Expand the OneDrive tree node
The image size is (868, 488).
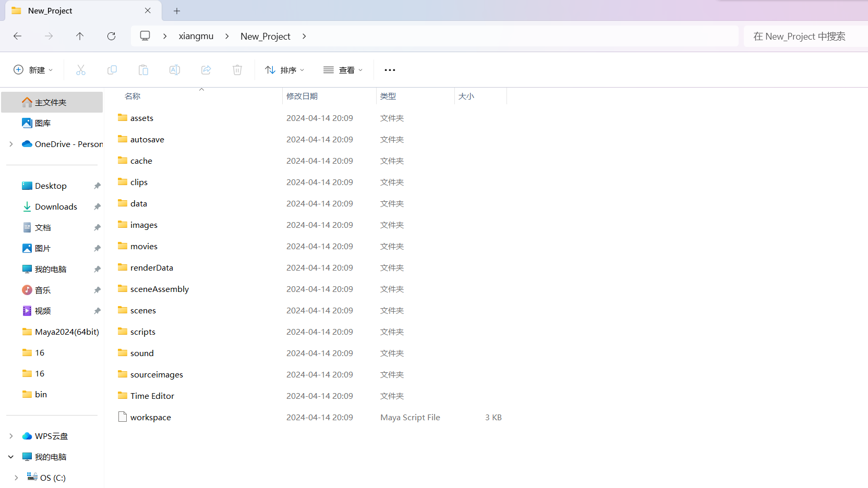(x=11, y=144)
